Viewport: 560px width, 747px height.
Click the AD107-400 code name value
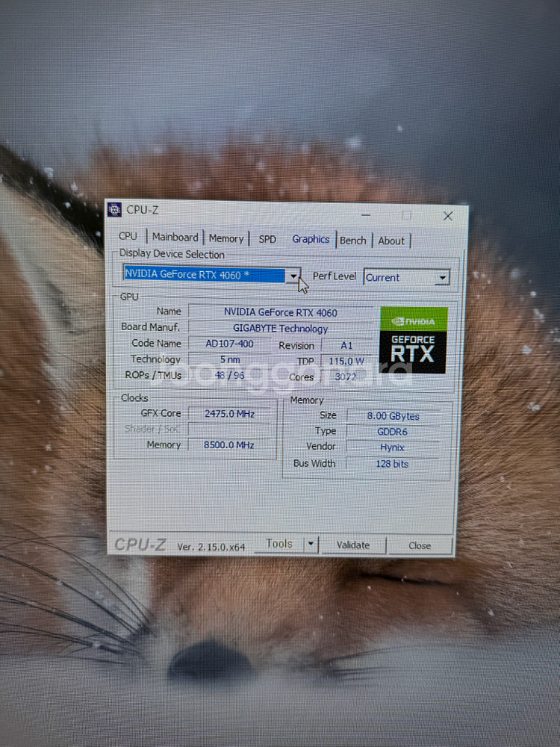tap(229, 344)
